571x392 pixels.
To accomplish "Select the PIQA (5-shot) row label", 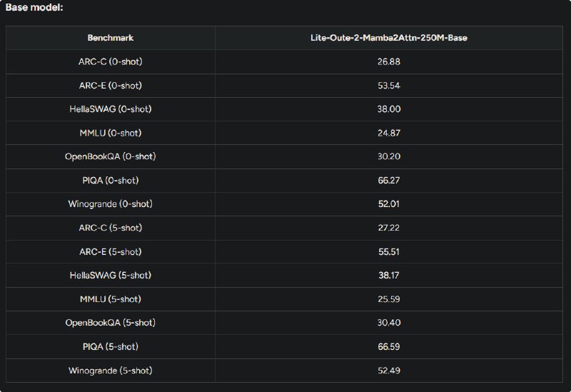I will 111,346.
